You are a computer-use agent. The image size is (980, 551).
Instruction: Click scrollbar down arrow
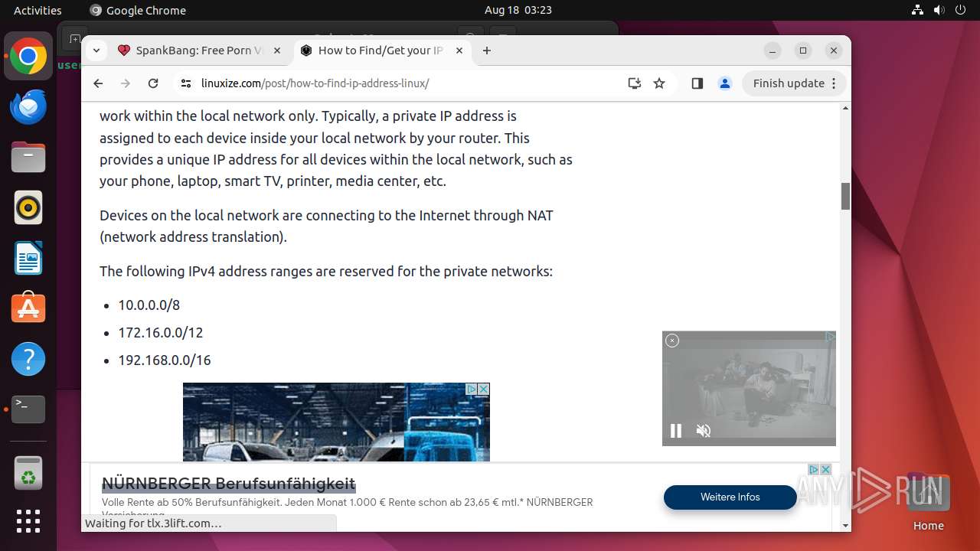845,526
